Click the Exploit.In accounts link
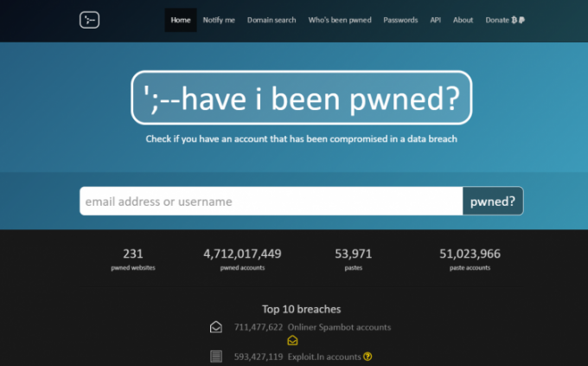This screenshot has width=588, height=366. tap(324, 356)
